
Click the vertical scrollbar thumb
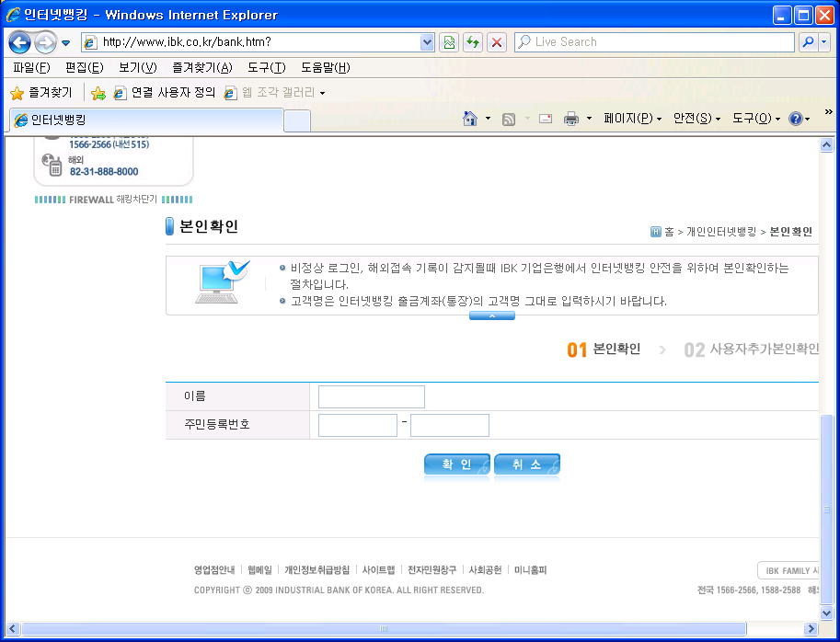tap(826, 510)
